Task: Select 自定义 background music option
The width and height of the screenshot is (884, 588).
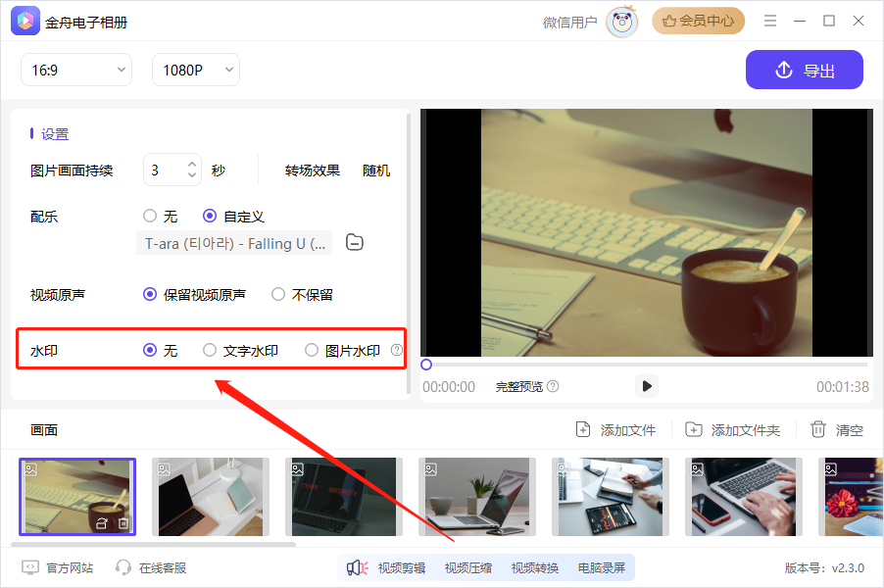Action: [x=209, y=216]
